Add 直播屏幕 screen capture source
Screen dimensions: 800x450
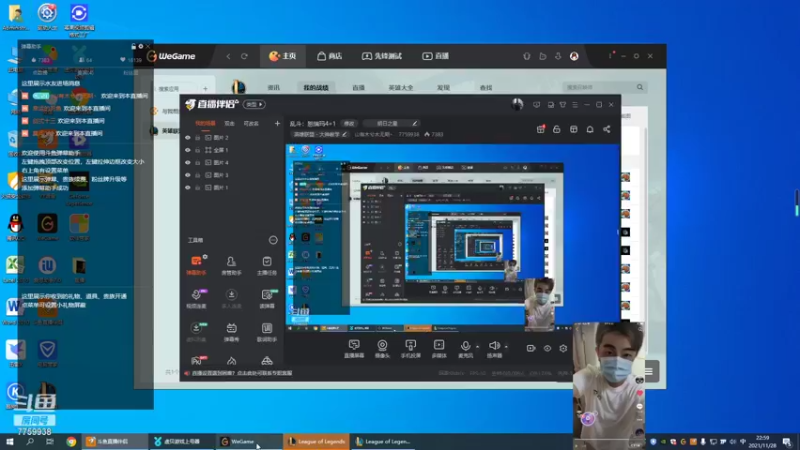[x=354, y=348]
